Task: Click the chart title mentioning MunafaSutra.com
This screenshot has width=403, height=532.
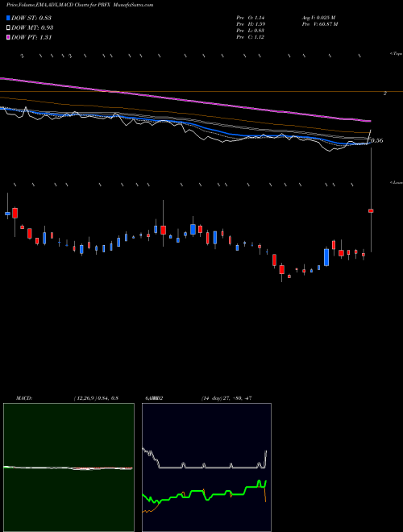Action: point(80,5)
